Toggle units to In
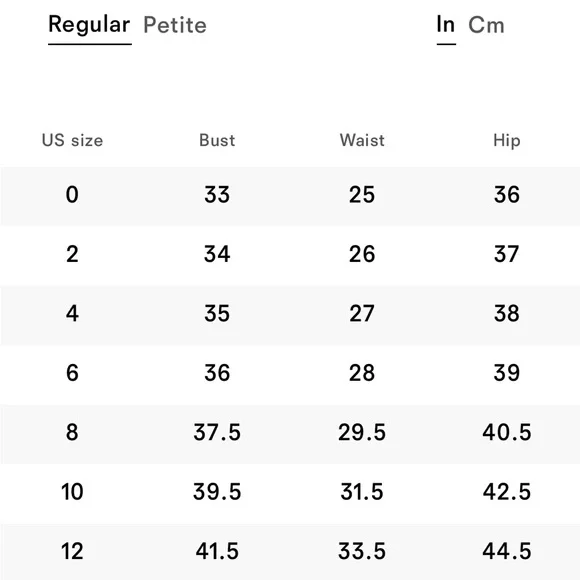The height and width of the screenshot is (580, 580). click(445, 24)
